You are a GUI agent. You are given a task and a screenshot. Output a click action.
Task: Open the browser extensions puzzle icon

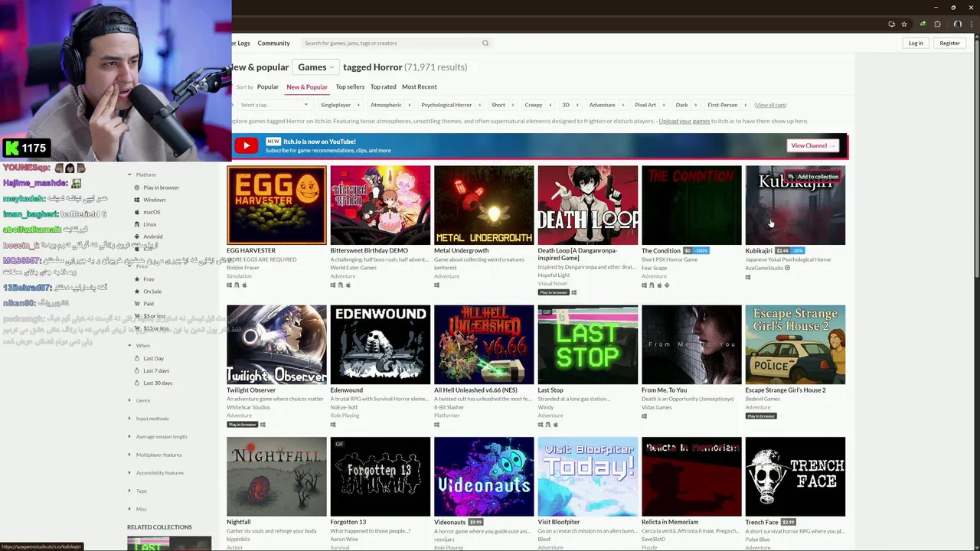tap(937, 24)
